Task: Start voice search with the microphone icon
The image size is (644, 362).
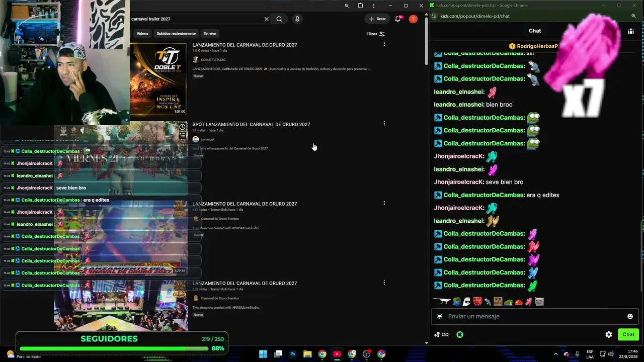Action: coord(297,19)
